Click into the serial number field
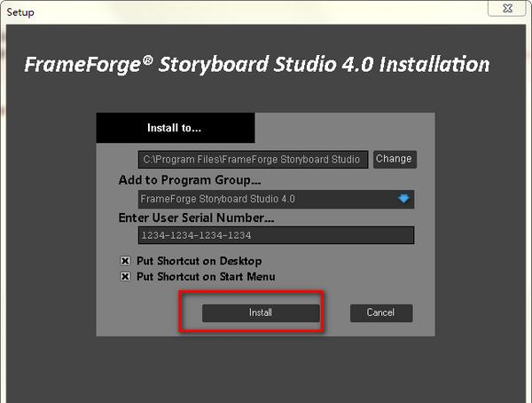532x403 pixels. coord(276,235)
